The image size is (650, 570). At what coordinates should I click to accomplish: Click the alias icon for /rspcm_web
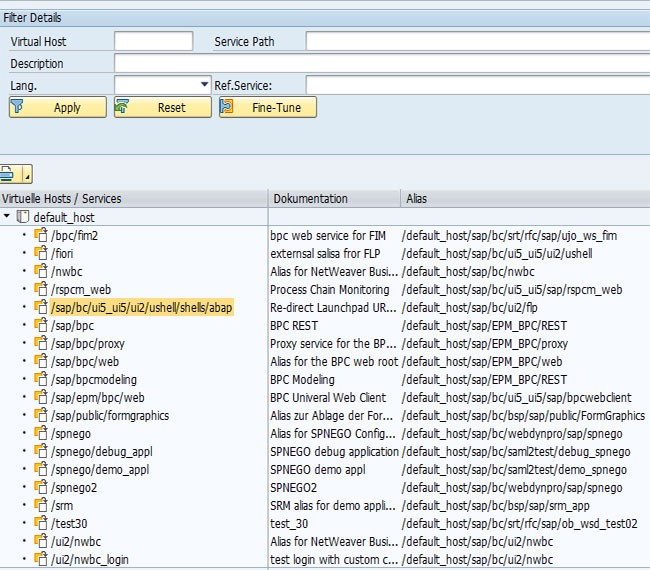pos(41,289)
